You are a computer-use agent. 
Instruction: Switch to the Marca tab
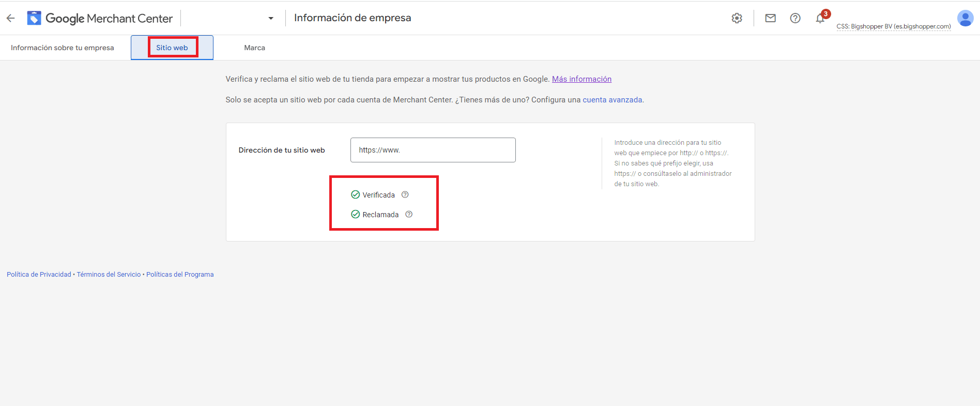click(x=254, y=48)
